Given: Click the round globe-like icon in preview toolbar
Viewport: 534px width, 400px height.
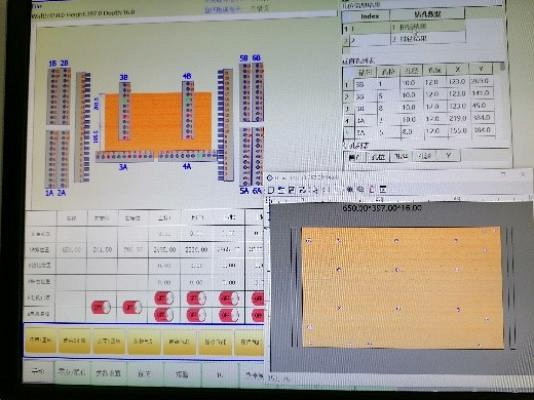Looking at the screenshot, I should click(361, 190).
